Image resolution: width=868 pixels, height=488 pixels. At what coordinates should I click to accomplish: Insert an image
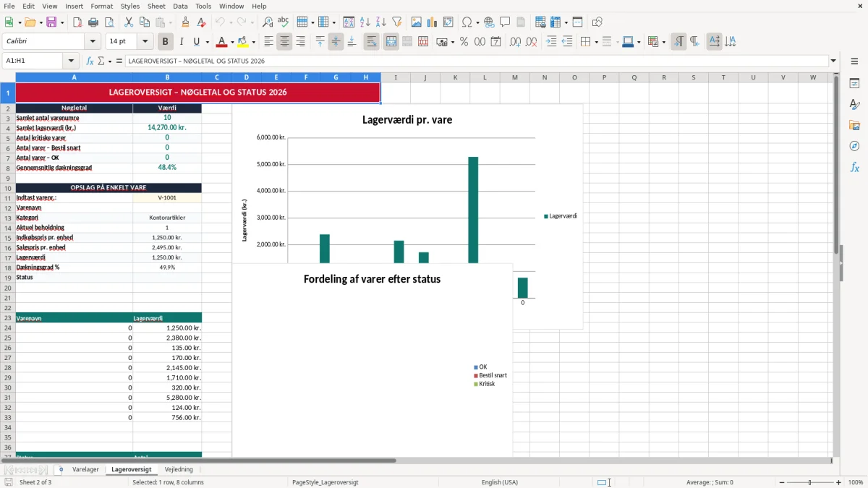tap(417, 22)
